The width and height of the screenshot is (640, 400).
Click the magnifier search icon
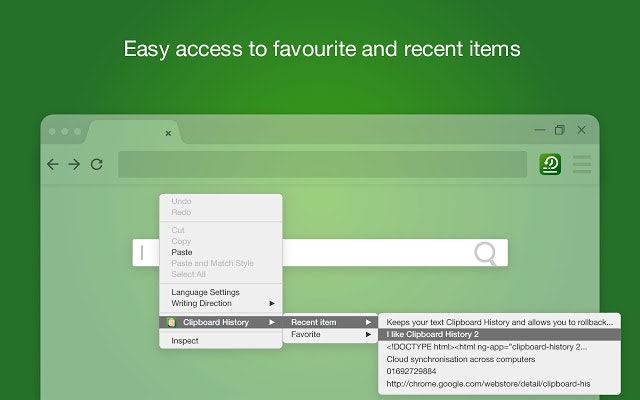(485, 253)
